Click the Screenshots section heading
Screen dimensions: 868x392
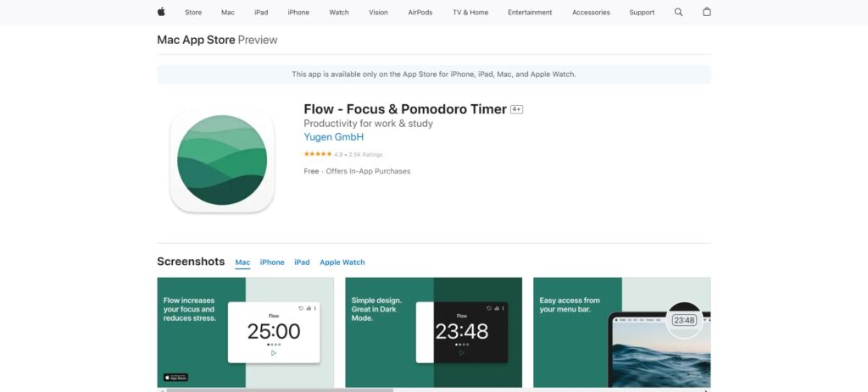click(191, 262)
